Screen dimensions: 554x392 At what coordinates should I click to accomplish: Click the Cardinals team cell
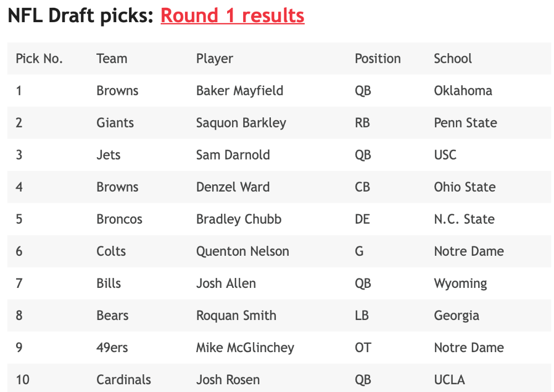pos(124,380)
